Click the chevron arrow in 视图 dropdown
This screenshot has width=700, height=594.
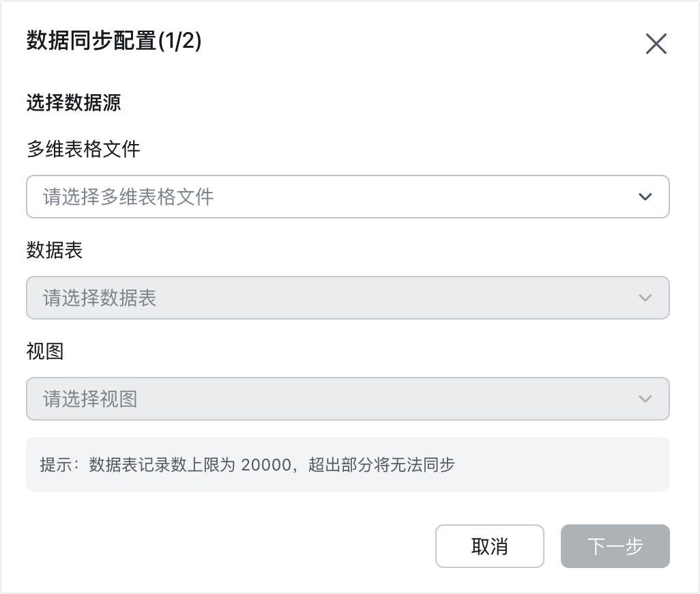point(645,398)
